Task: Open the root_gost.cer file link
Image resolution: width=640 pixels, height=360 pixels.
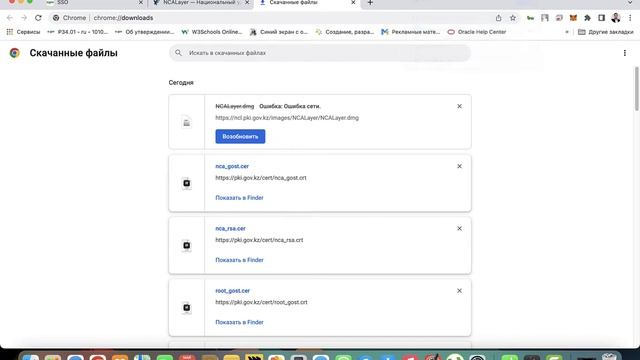Action: (232, 291)
